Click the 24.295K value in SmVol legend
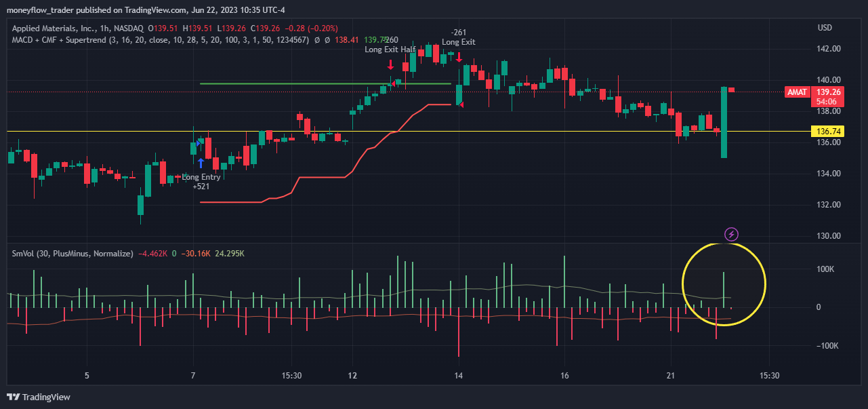Image resolution: width=868 pixels, height=409 pixels. 230,254
